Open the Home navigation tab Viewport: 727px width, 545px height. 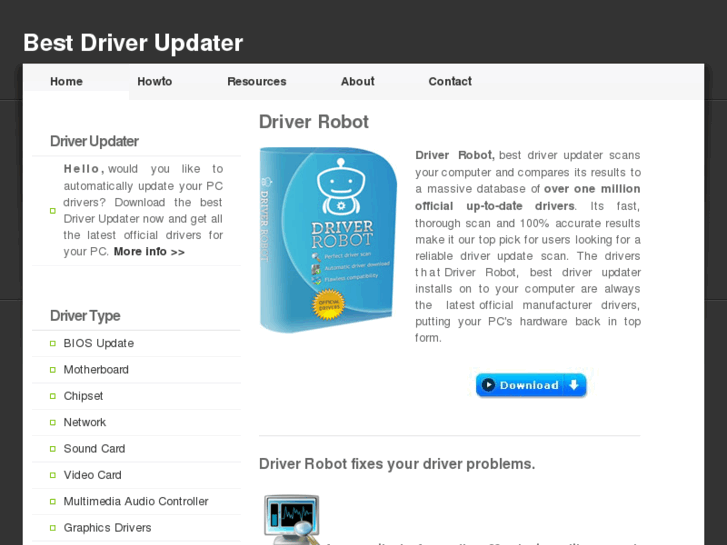coord(66,82)
